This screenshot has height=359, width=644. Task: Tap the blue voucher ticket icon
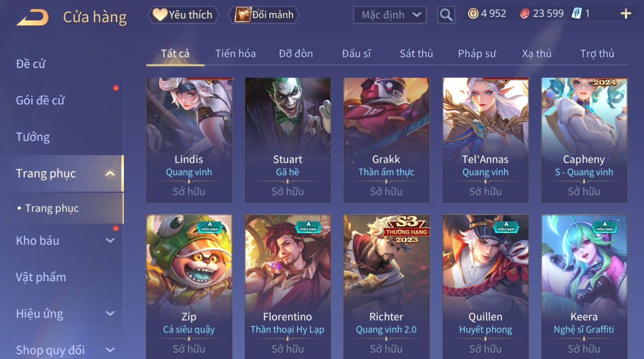(x=577, y=14)
